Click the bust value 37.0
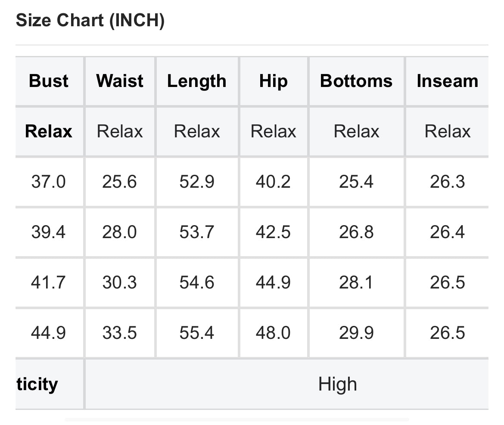 pyautogui.click(x=49, y=182)
